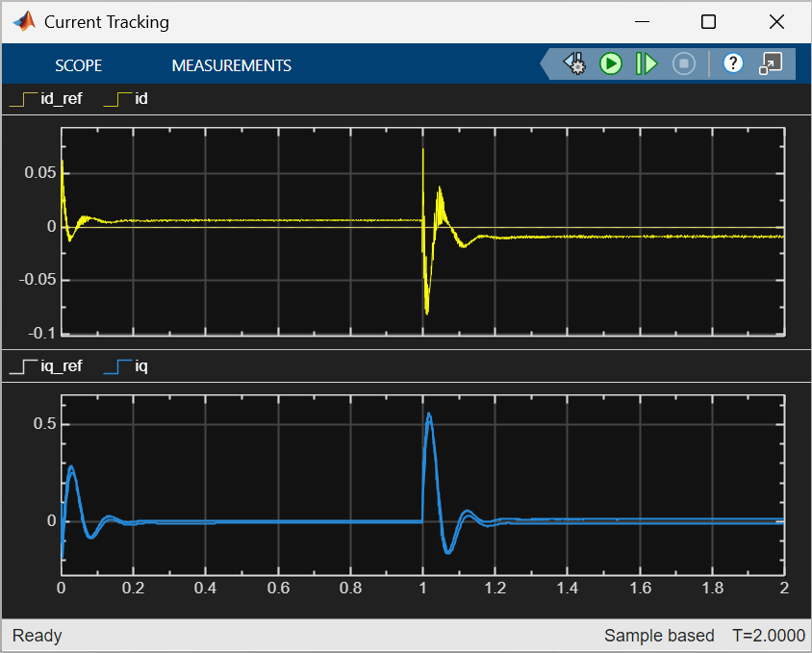Maximize the Current Tracking window
The width and height of the screenshot is (812, 653).
[708, 21]
